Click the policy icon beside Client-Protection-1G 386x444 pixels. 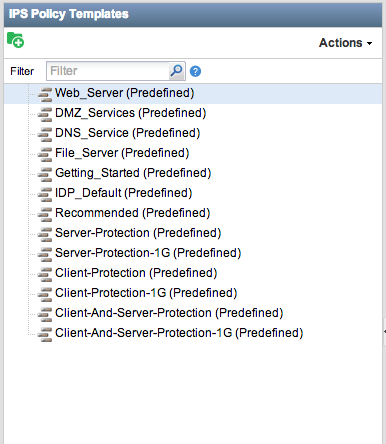pos(45,294)
